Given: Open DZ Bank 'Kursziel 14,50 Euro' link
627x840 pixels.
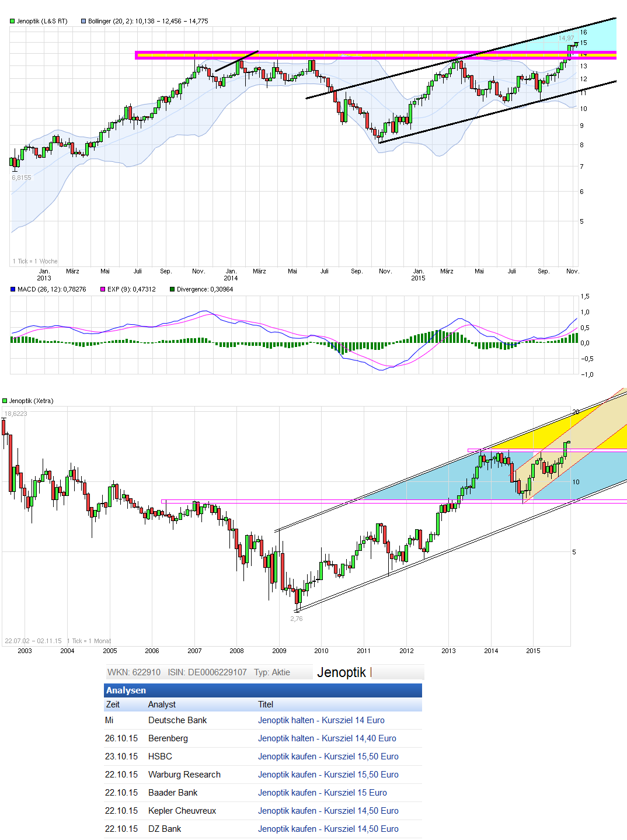Looking at the screenshot, I should [328, 829].
